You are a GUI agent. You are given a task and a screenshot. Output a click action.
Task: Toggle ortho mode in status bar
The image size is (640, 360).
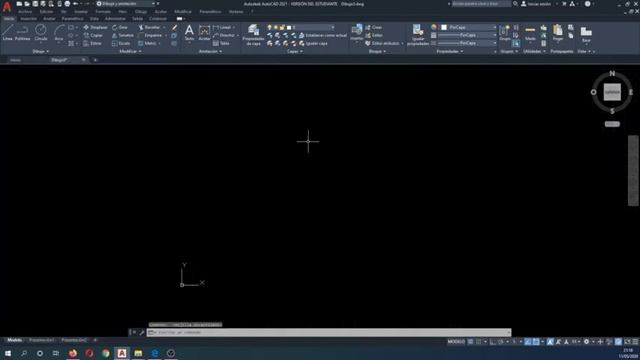[x=493, y=342]
